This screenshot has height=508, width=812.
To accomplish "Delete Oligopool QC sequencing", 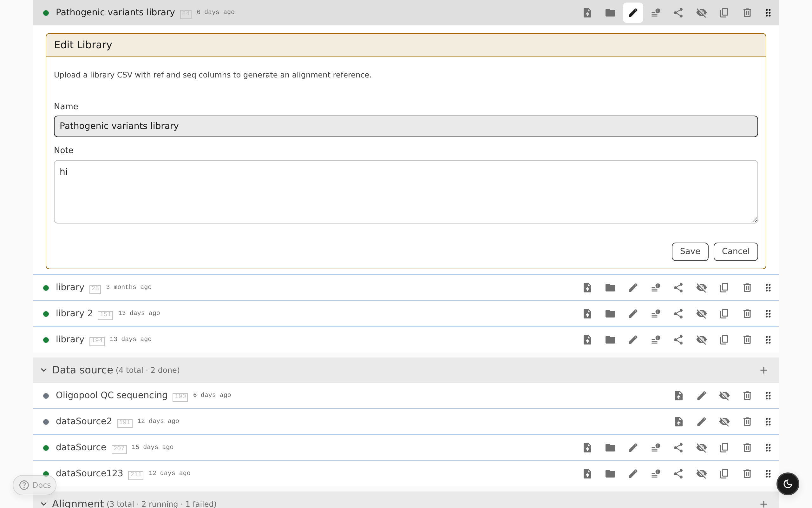I will (747, 396).
